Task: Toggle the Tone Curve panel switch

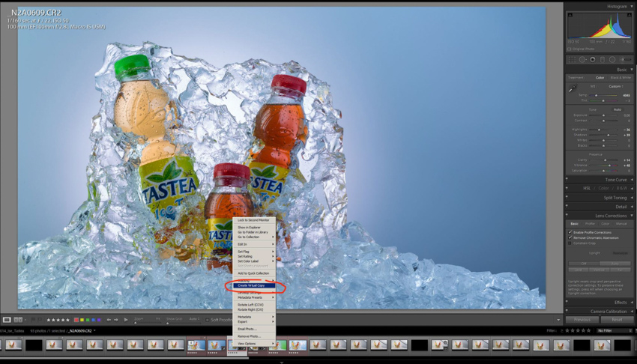Action: (x=567, y=179)
